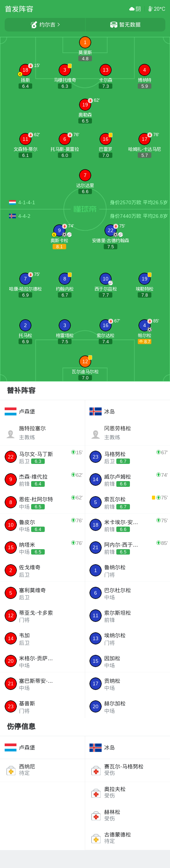Tap the cloudy weather icon

132,9
